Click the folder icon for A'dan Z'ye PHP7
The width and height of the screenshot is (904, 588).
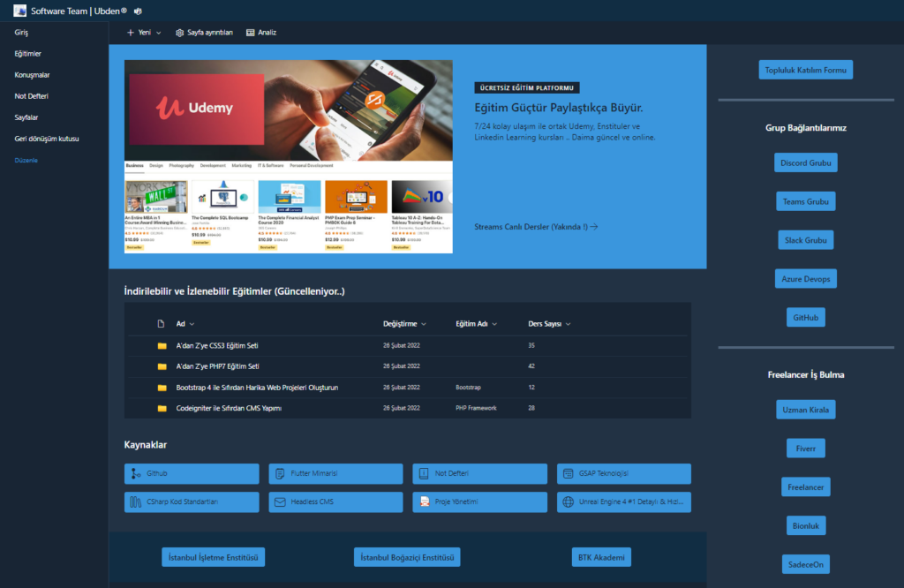(162, 366)
